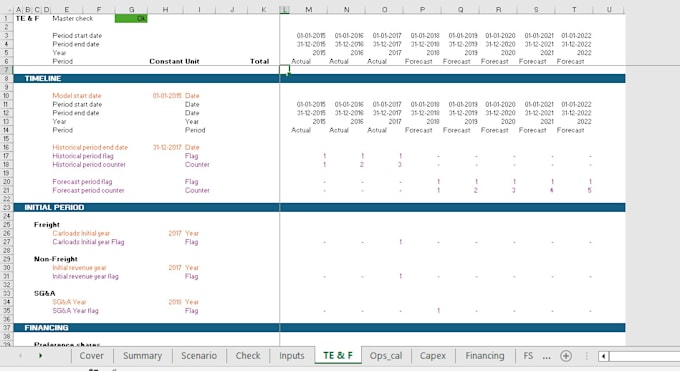Go to the Check sheet tab
680x371 pixels.
[x=248, y=355]
